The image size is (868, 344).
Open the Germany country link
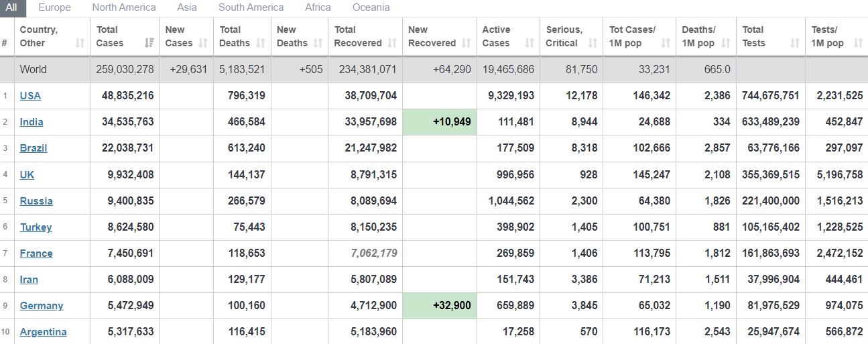pos(42,306)
